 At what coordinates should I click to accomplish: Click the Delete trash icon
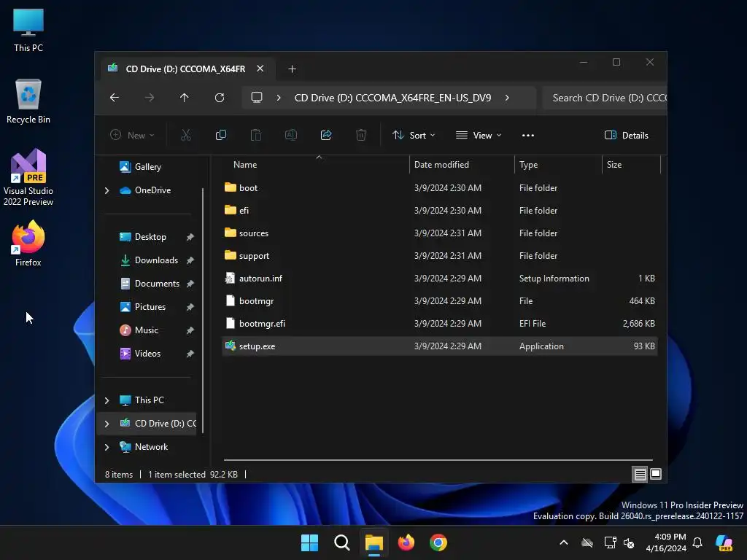tap(361, 135)
